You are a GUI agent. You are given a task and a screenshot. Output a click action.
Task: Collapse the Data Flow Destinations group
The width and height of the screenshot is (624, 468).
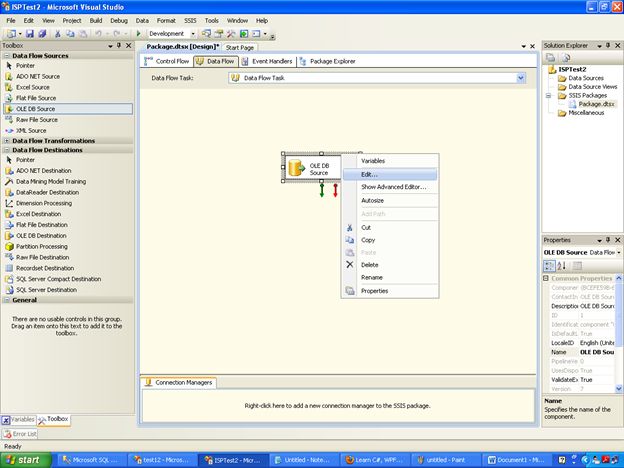[7, 150]
